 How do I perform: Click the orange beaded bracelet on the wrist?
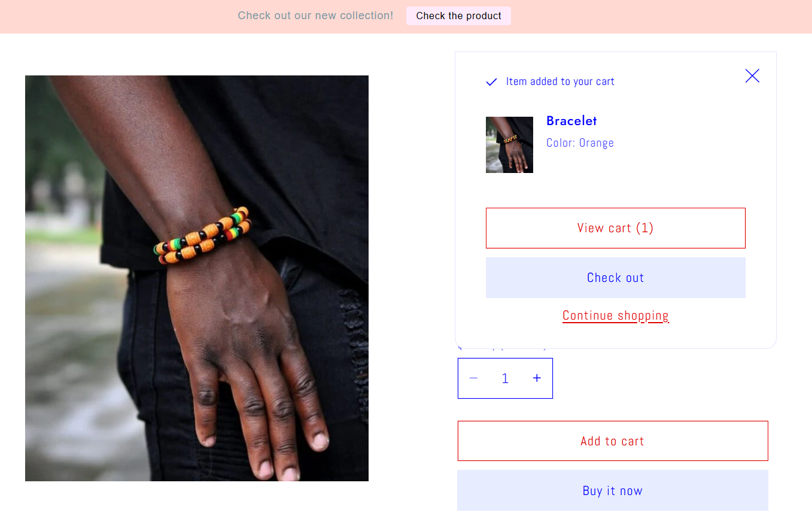click(x=202, y=235)
